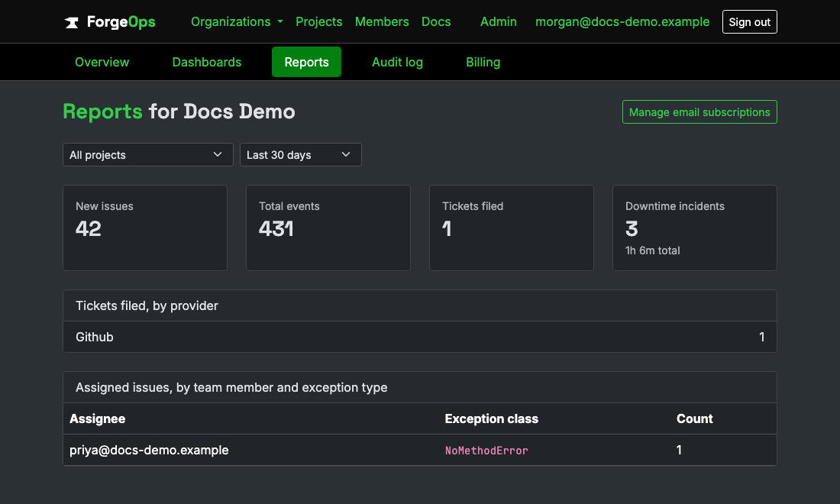Click the 'Total events' card label
Screen dimensions: 840x504
pos(289,206)
